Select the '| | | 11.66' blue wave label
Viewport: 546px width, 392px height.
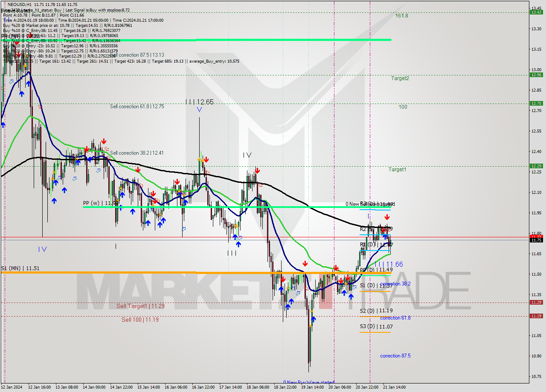tap(389, 265)
